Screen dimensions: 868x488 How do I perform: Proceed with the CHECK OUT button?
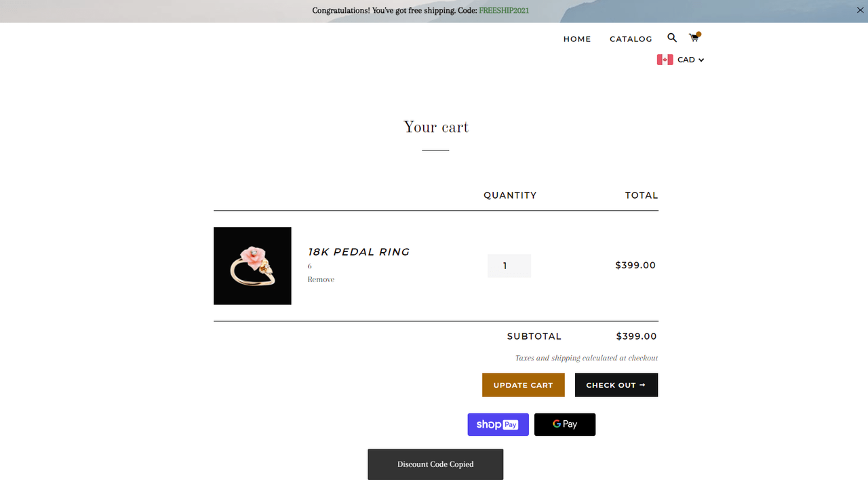point(616,385)
